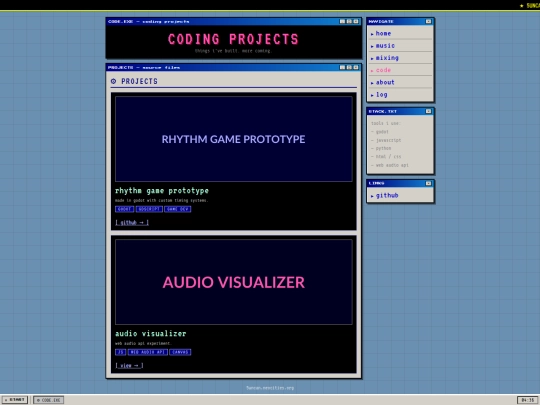Close the LINKS window
The image size is (540, 405).
tap(428, 183)
